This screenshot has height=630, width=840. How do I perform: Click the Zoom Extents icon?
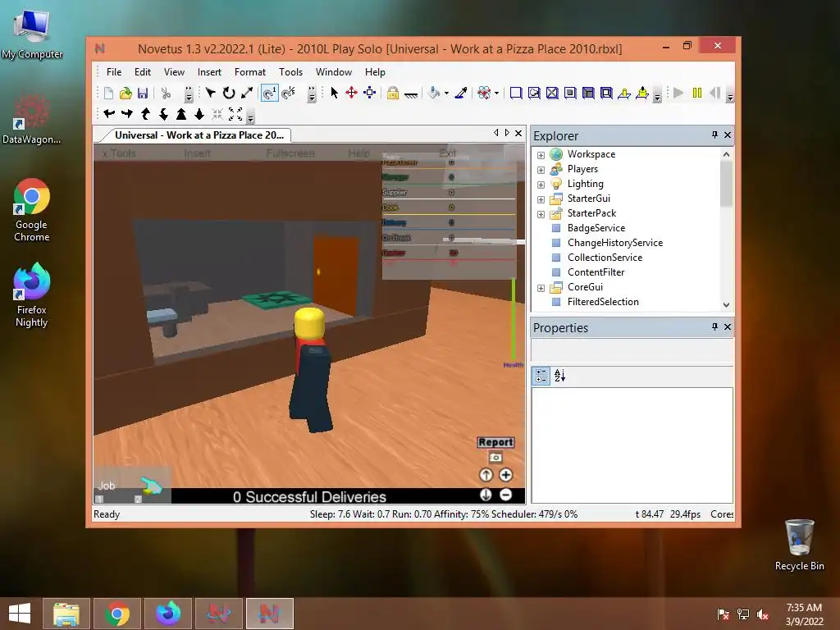[x=235, y=113]
